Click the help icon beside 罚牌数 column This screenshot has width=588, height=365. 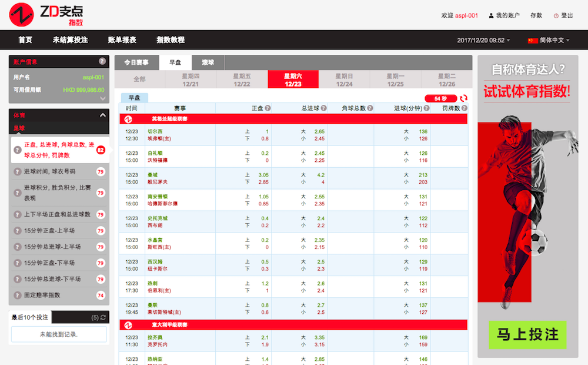point(464,108)
